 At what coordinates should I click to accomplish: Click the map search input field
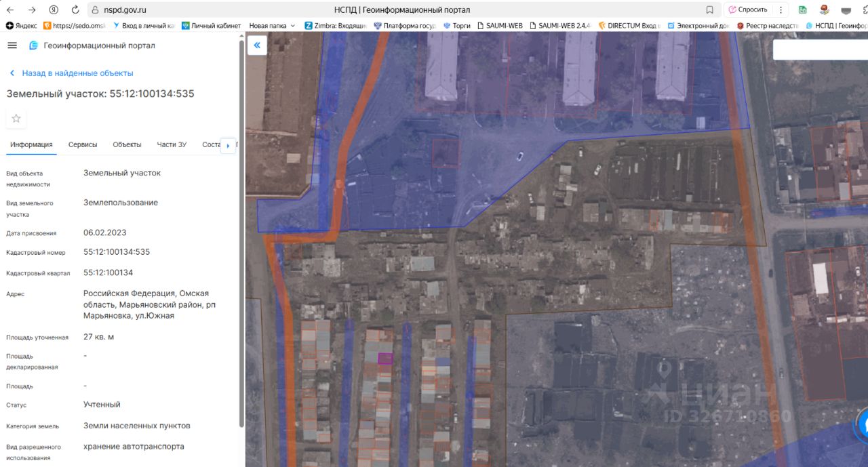click(821, 49)
